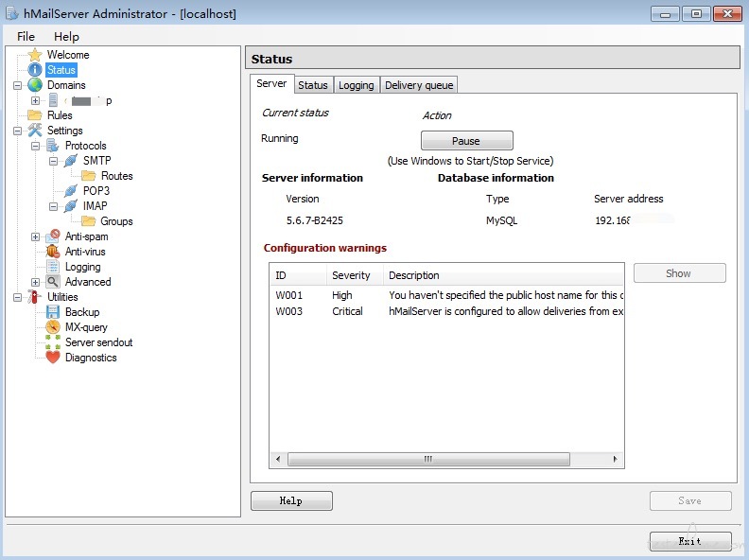The height and width of the screenshot is (560, 749).
Task: Click the Routes folder icon
Action: (89, 176)
